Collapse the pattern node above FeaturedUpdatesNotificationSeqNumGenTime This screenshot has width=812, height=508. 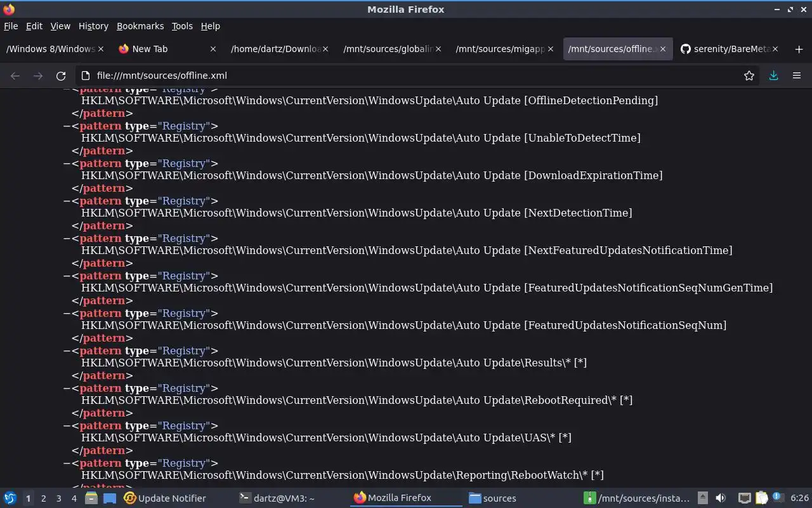point(66,276)
